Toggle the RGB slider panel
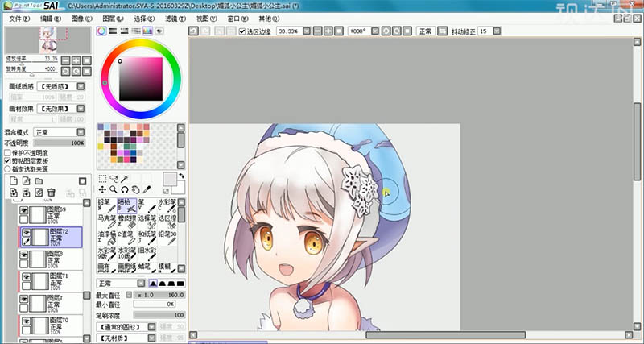The image size is (644, 344). click(x=113, y=31)
